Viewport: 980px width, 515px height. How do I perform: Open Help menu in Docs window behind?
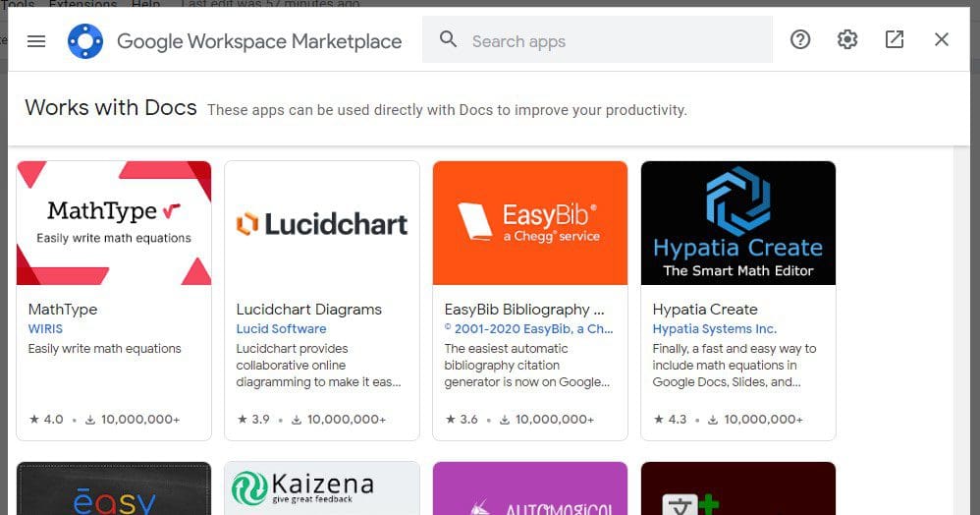[145, 4]
